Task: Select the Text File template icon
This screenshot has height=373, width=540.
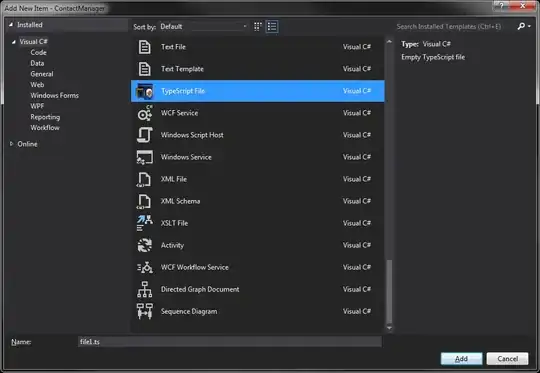Action: (145, 47)
